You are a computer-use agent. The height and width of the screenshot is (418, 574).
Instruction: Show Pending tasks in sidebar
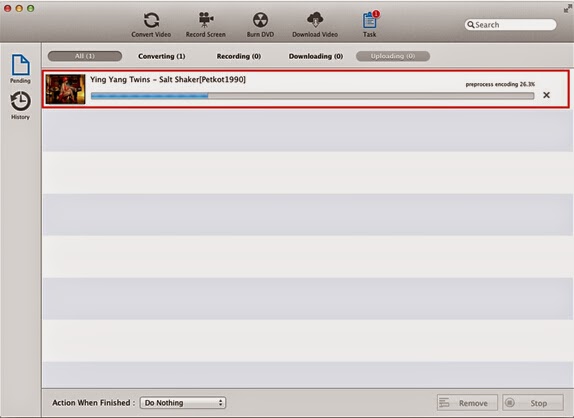20,69
